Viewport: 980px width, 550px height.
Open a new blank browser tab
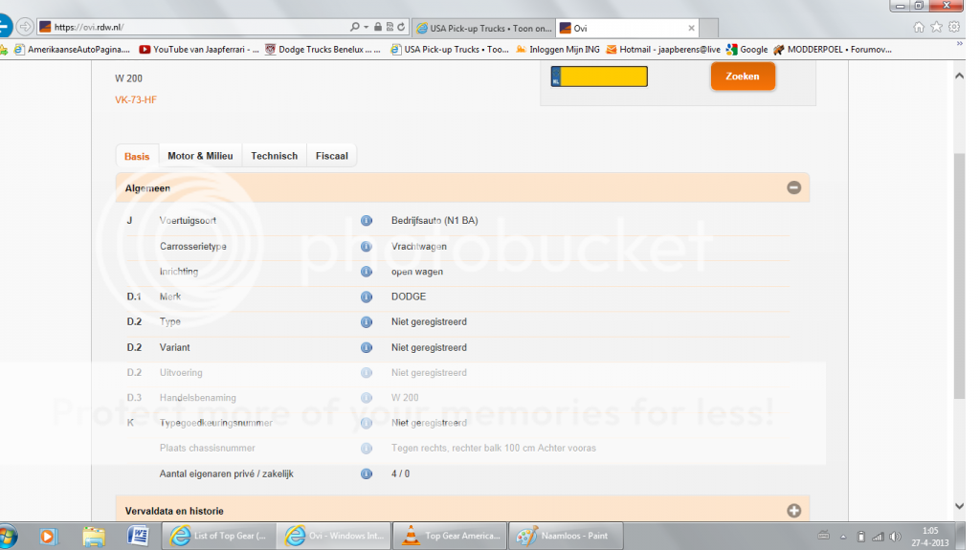tap(709, 28)
